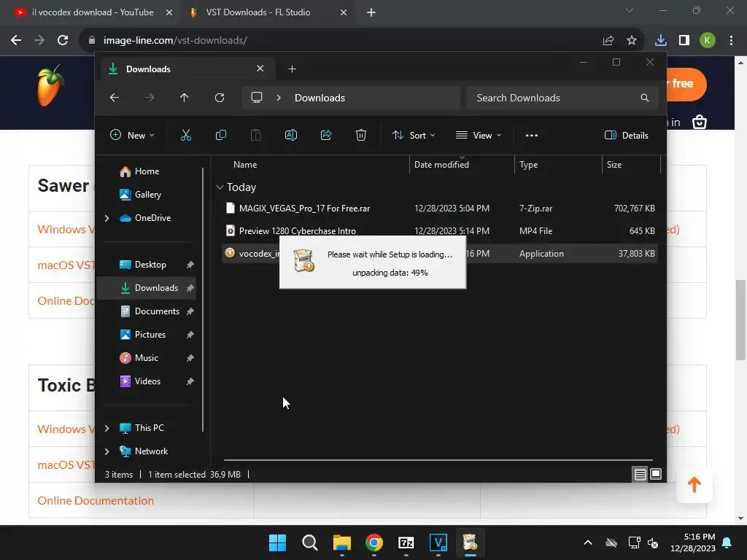Reload the Chrome page
Viewport: 747px width, 560px height.
[63, 41]
